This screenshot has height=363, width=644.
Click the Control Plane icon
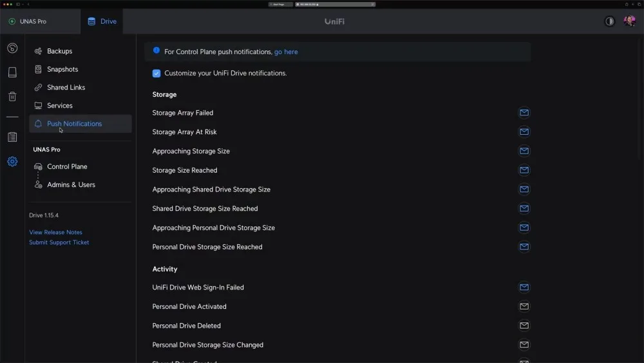click(38, 166)
